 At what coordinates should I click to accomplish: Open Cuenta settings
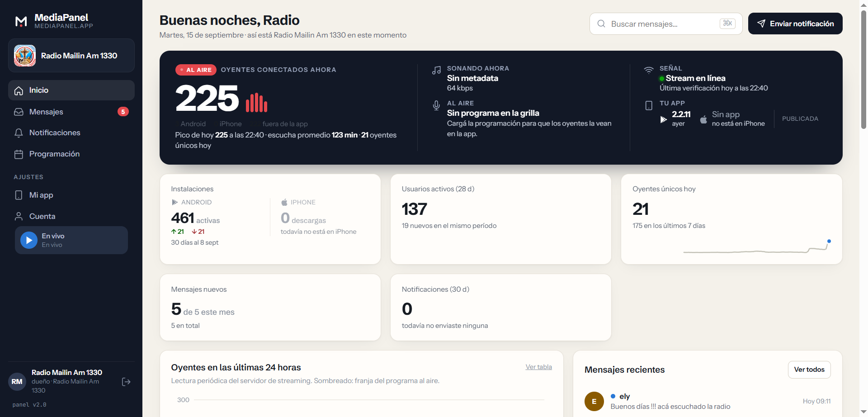coord(71,216)
